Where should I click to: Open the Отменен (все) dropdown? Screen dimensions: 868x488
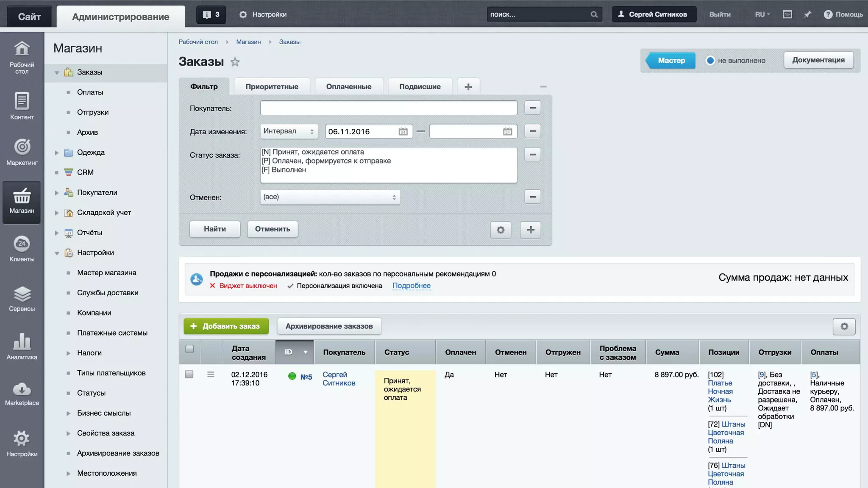click(330, 197)
